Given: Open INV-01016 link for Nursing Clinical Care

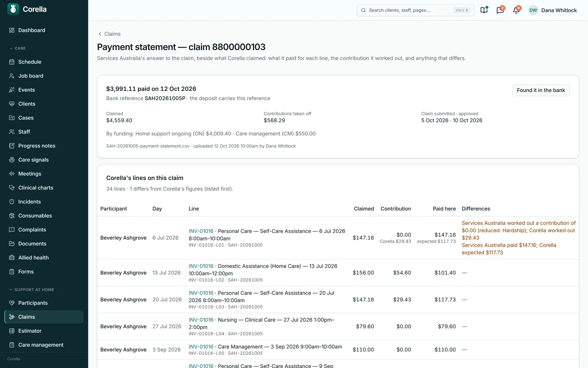Looking at the screenshot, I should pos(201,320).
